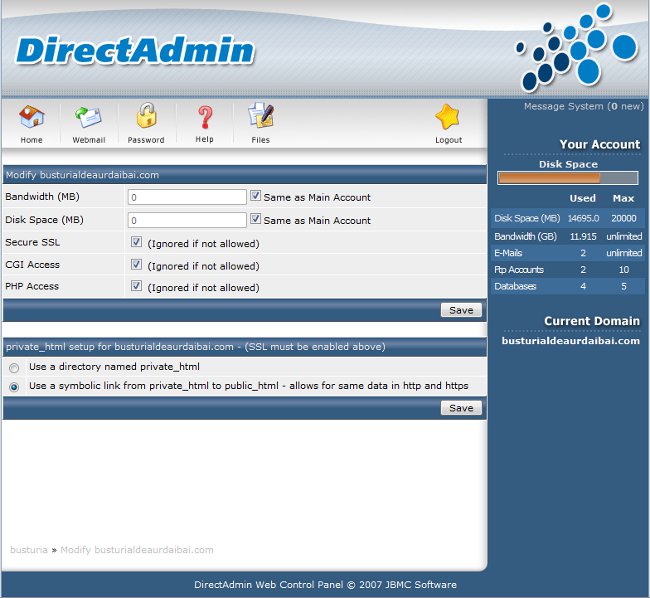Click Save button for private_html setup
This screenshot has height=598, width=650.
461,408
